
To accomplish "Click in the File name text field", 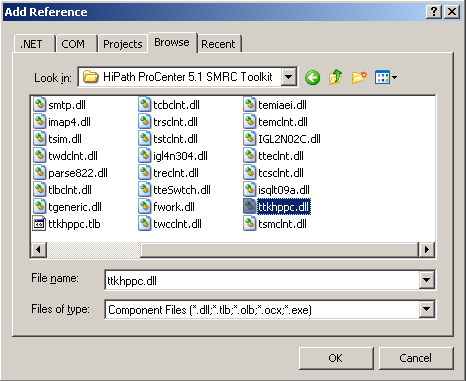I will click(262, 280).
